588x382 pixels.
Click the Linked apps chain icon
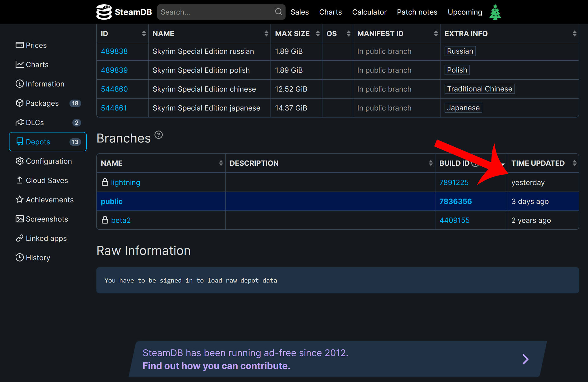click(20, 238)
